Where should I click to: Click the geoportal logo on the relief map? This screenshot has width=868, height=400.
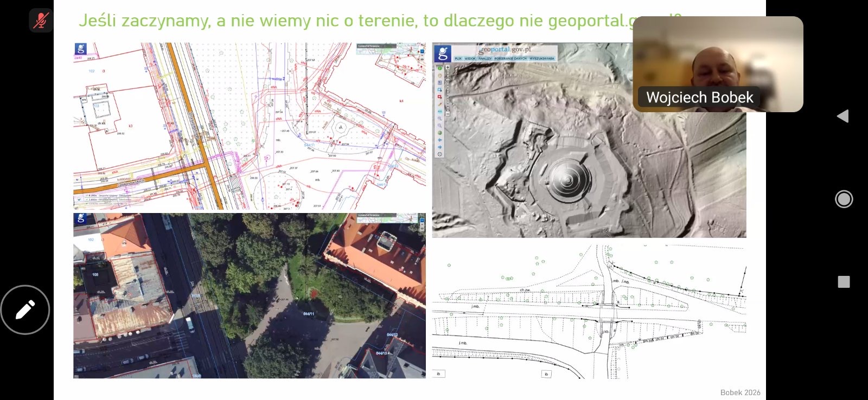pos(443,53)
